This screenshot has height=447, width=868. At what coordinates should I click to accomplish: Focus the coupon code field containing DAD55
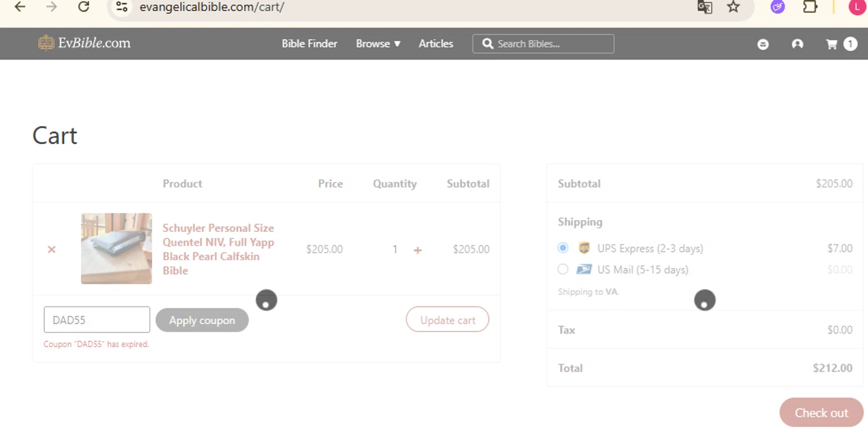pyautogui.click(x=97, y=320)
